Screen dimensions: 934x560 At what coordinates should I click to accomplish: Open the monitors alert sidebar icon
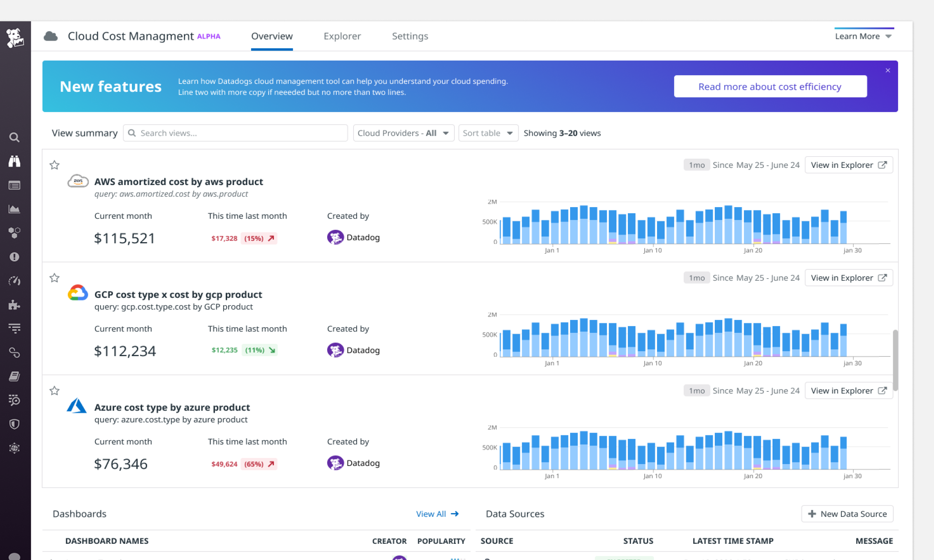[x=14, y=257]
